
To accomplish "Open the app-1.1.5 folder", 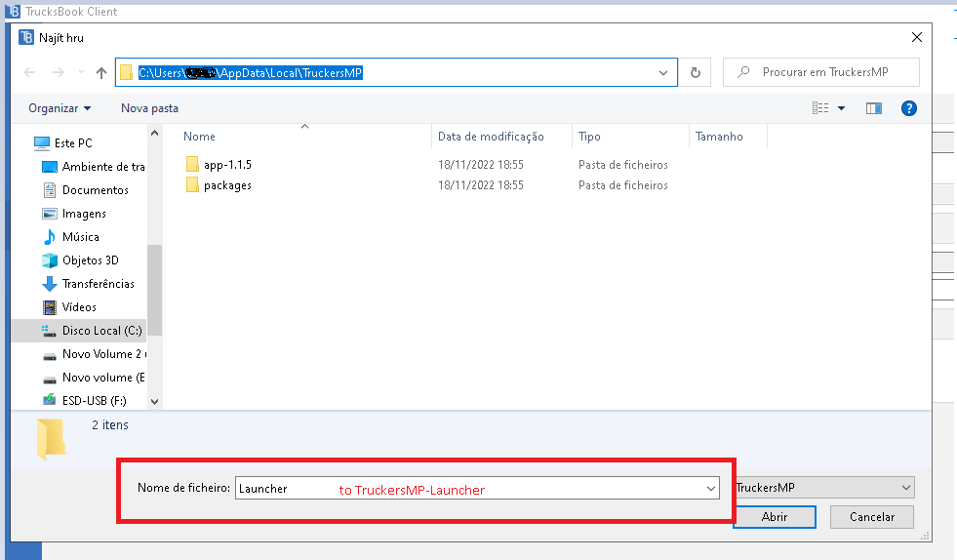I will (227, 165).
